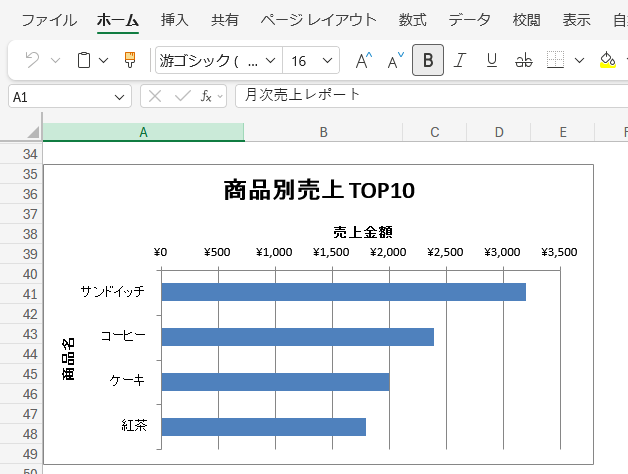Toggle Underline formatting
The width and height of the screenshot is (628, 474).
pos(492,61)
